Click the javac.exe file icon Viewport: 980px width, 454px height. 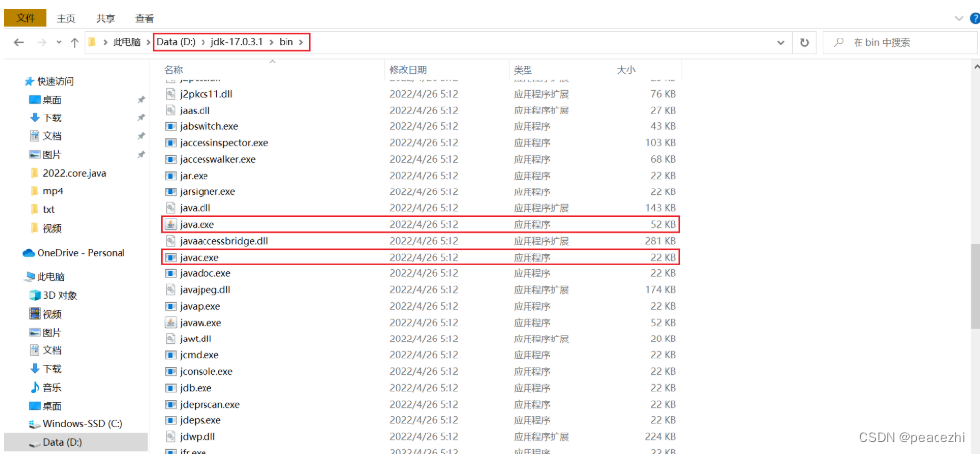coord(171,257)
